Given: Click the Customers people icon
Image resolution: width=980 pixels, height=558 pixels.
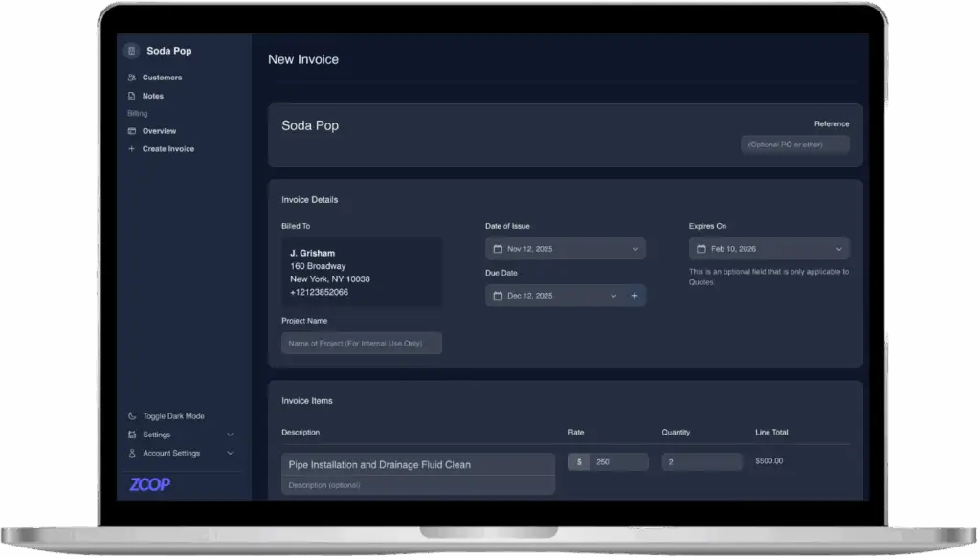Looking at the screenshot, I should pos(132,78).
